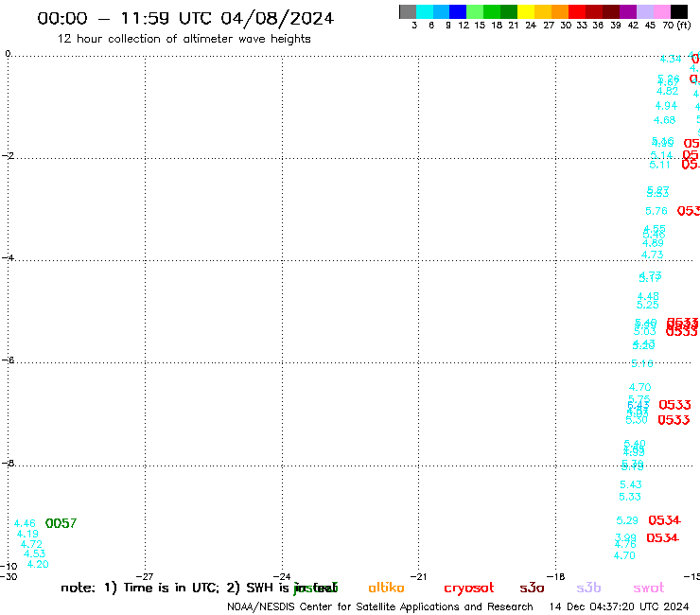This screenshot has width=700, height=615.
Task: Click the 4.94 wave height value
Action: pos(666,106)
